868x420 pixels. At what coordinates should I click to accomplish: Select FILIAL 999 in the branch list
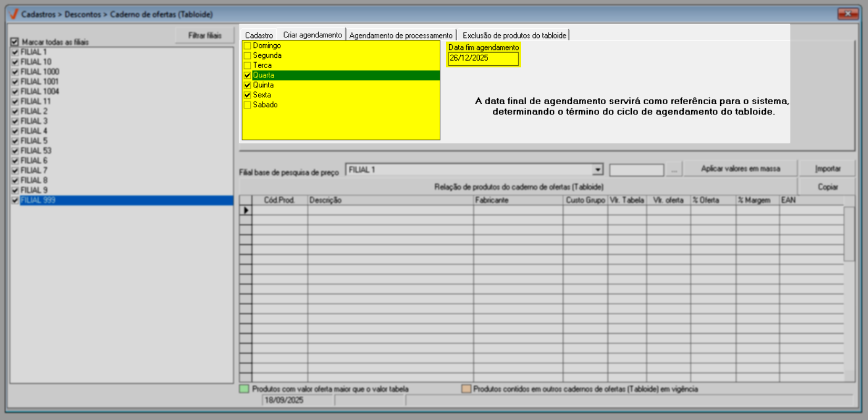coord(38,201)
